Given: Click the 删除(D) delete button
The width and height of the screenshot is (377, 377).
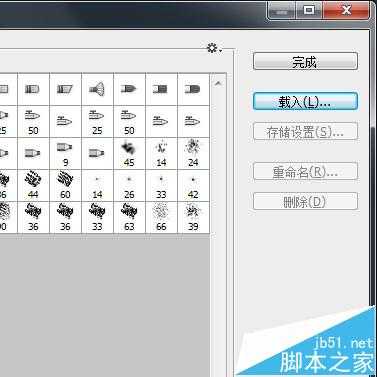Looking at the screenshot, I should click(305, 201).
